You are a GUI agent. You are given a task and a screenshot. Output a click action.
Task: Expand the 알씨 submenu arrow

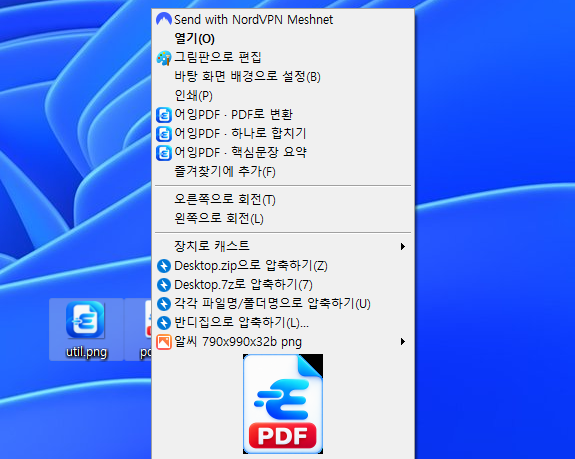click(403, 342)
